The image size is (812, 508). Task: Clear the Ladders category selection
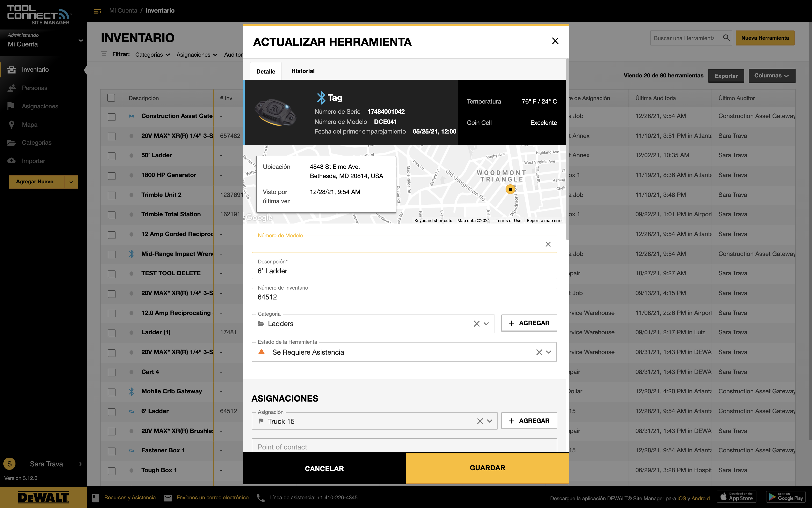(476, 324)
